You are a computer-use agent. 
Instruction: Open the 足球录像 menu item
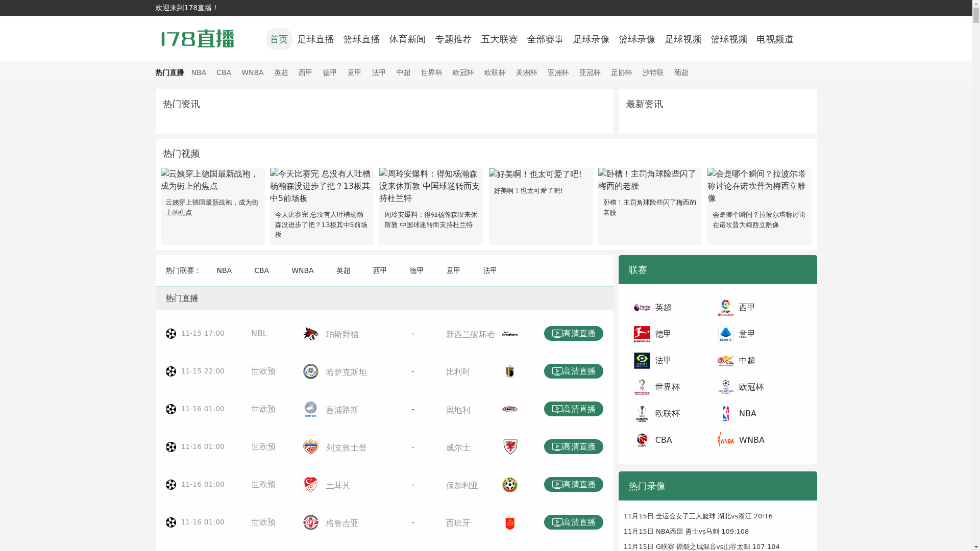point(591,39)
